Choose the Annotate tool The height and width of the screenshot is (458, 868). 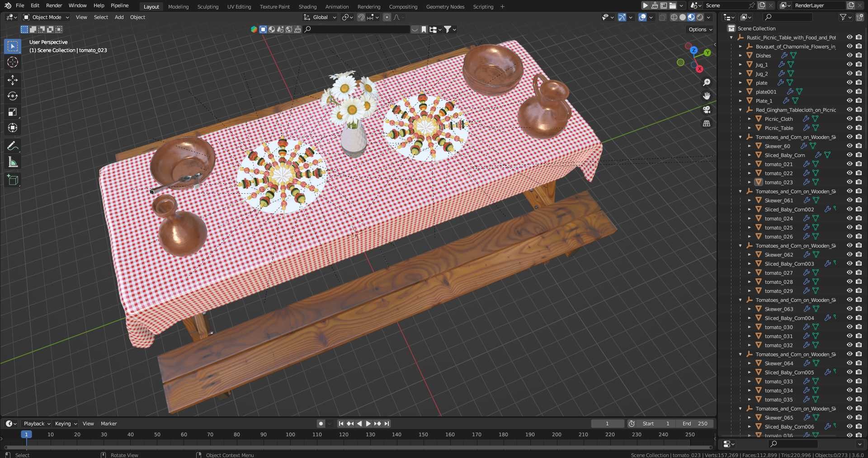tap(13, 146)
